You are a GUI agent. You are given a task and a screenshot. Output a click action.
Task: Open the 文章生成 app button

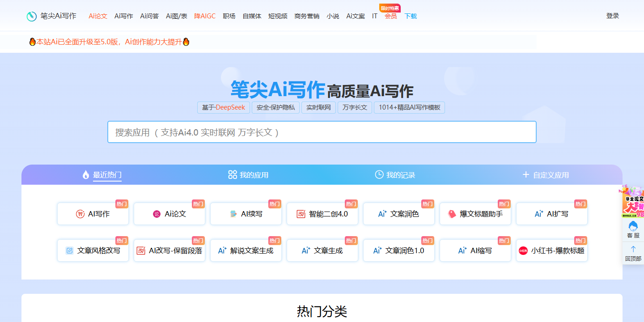pos(322,251)
